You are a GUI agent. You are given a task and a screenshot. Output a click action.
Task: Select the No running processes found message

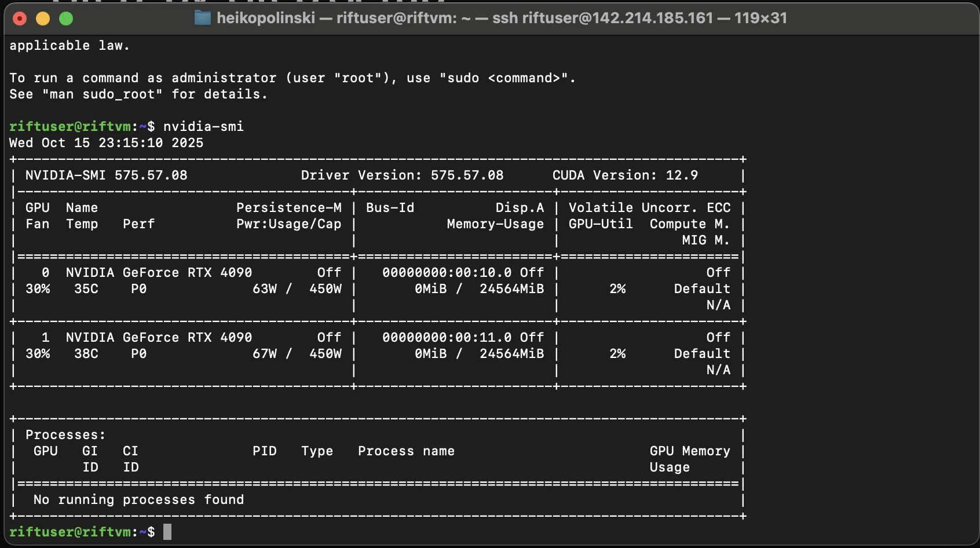[138, 499]
